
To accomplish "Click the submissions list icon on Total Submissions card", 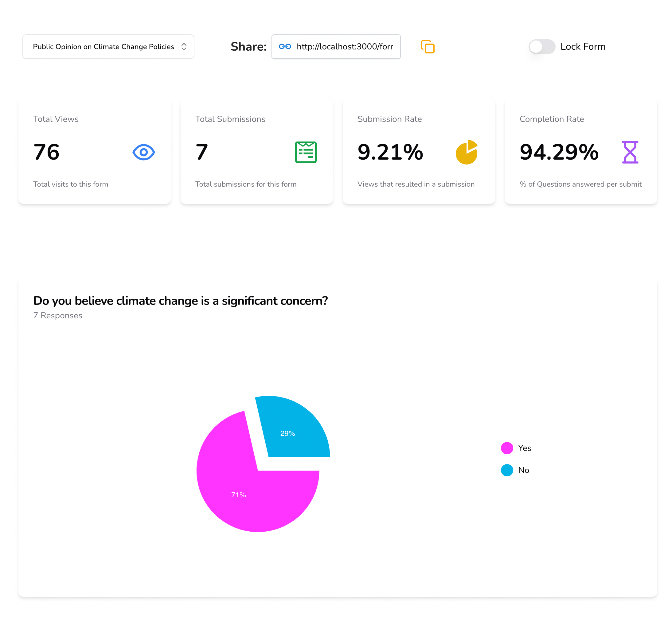I will (x=306, y=152).
